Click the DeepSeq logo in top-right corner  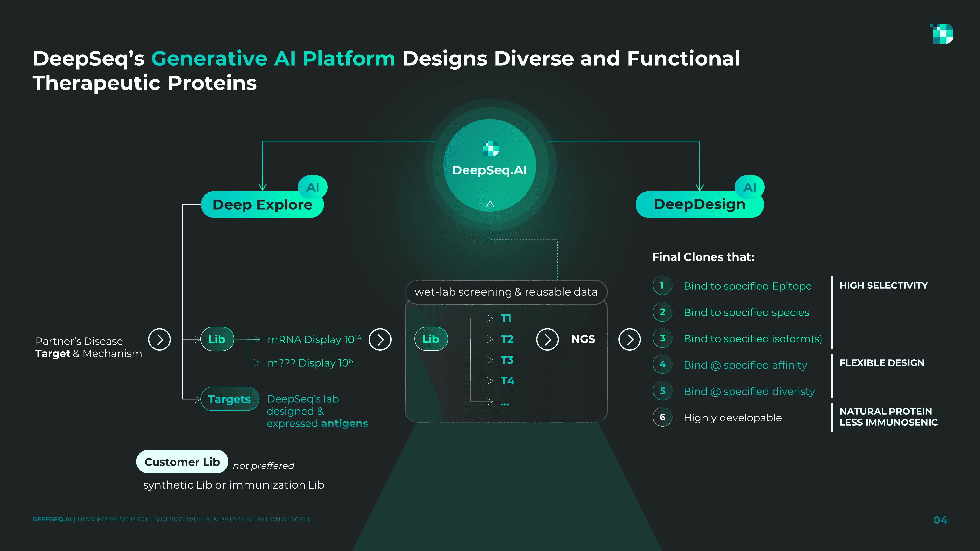coord(942,34)
